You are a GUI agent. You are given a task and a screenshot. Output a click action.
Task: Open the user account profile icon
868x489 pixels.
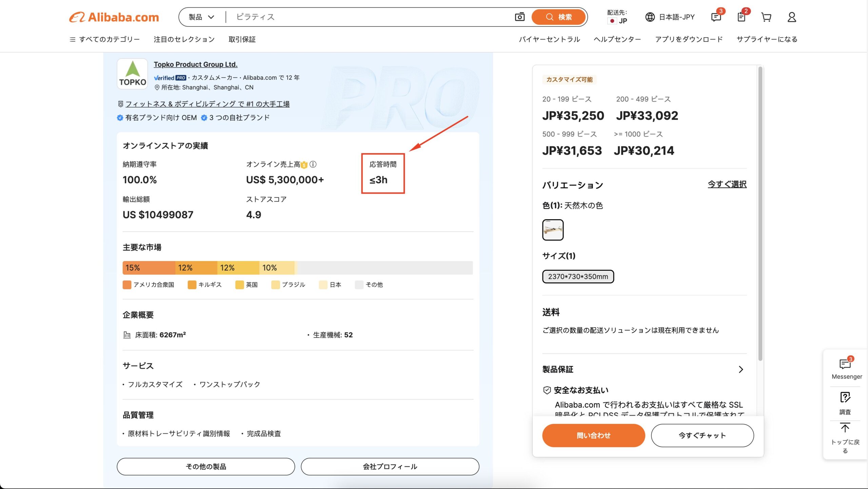click(792, 17)
